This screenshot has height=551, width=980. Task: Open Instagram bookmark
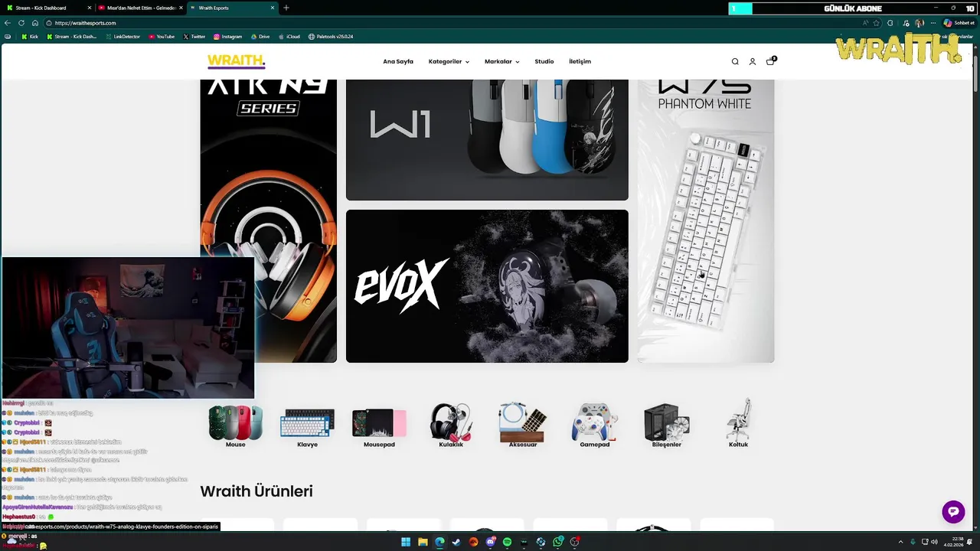coord(227,37)
